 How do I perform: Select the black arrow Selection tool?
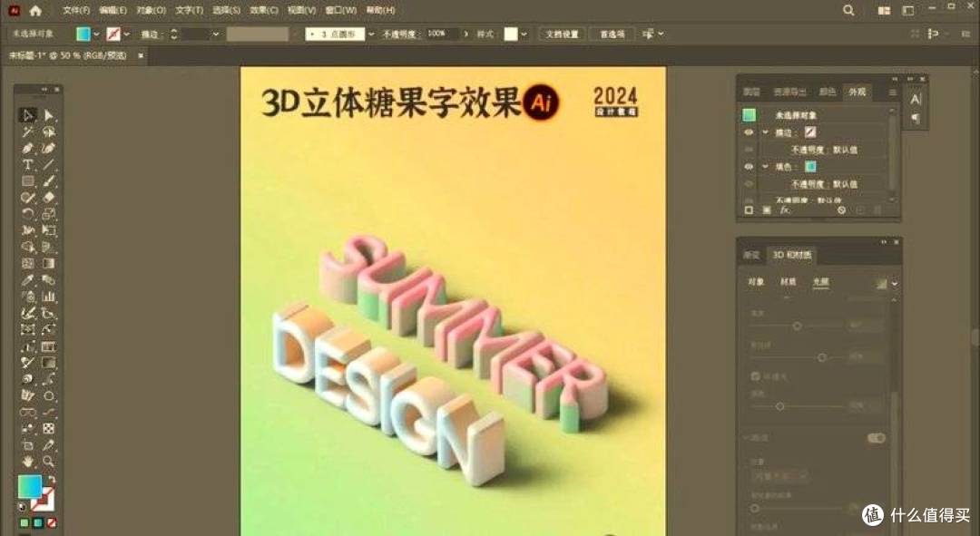[27, 115]
